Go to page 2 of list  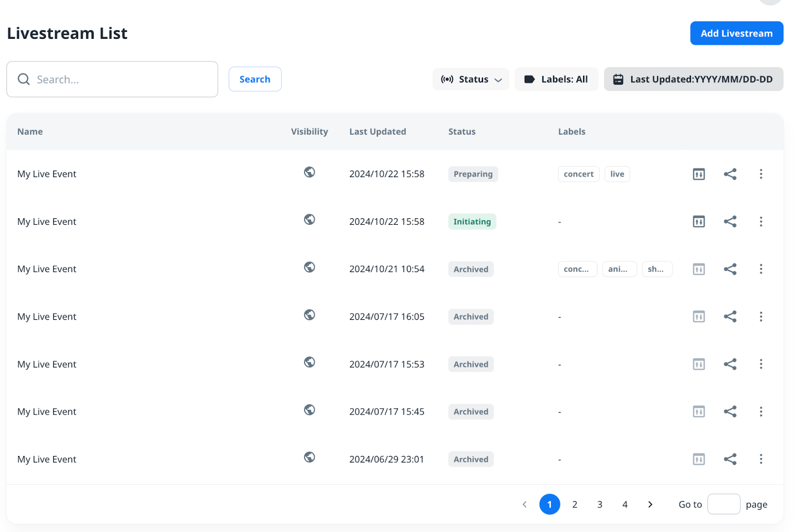pyautogui.click(x=575, y=504)
